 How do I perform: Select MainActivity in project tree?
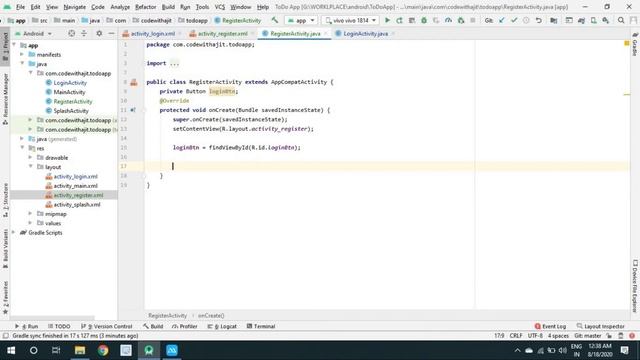(69, 92)
